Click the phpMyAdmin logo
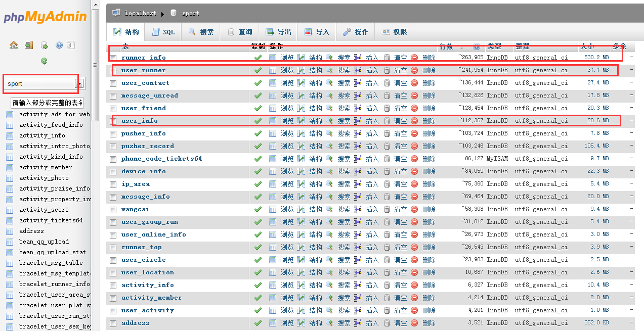Image resolution: width=644 pixels, height=331 pixels. (x=45, y=17)
